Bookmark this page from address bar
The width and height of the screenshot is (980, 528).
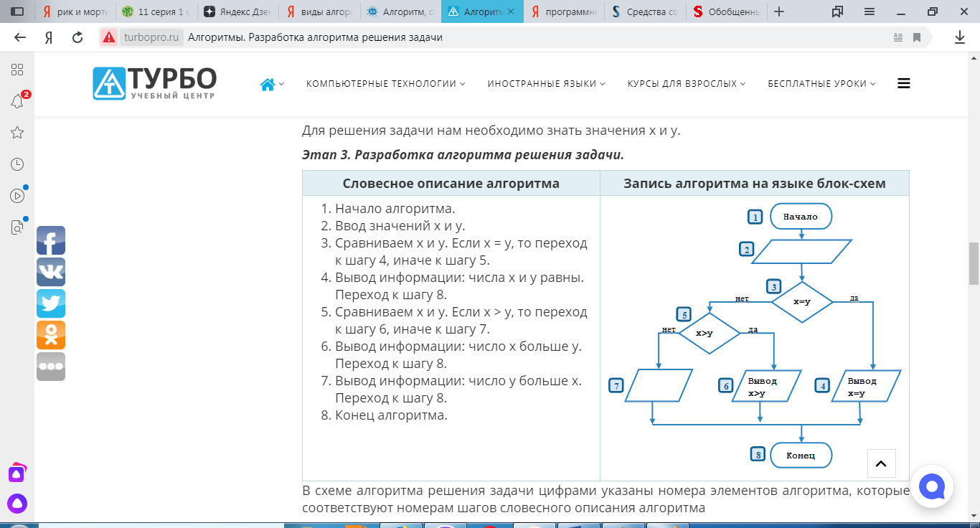(x=917, y=37)
